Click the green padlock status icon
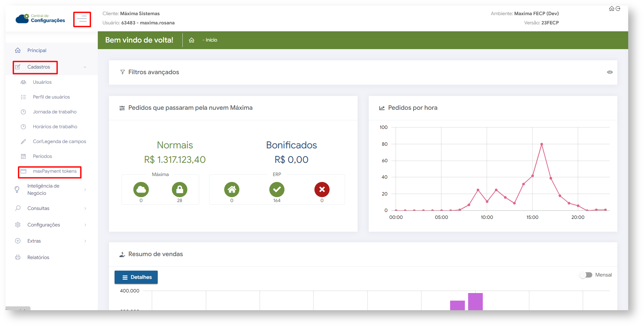644x326 pixels. coord(179,190)
